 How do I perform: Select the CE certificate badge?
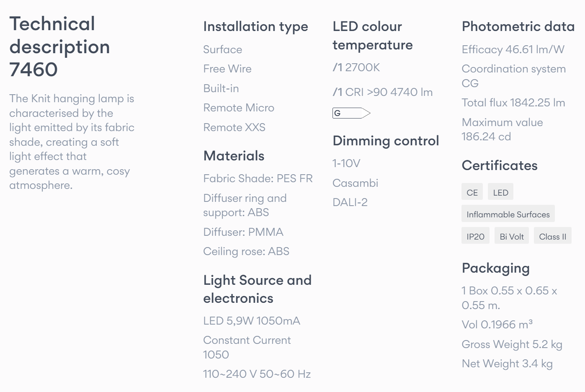click(x=472, y=192)
